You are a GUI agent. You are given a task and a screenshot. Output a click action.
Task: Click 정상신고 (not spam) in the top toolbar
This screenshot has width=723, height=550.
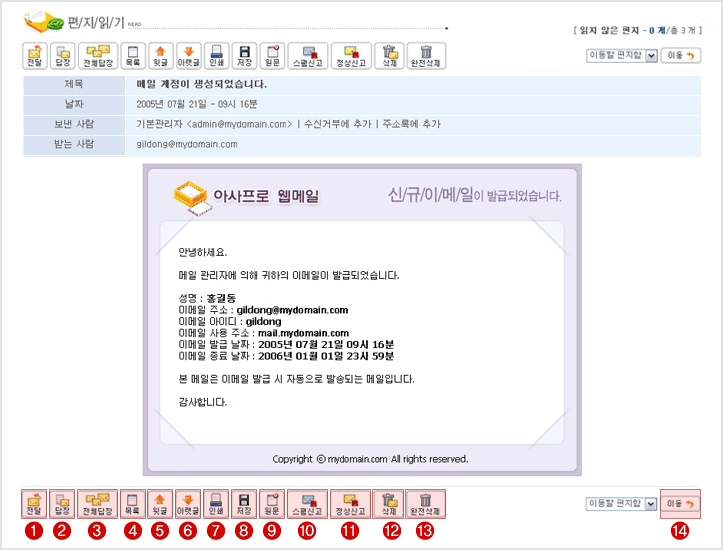350,55
